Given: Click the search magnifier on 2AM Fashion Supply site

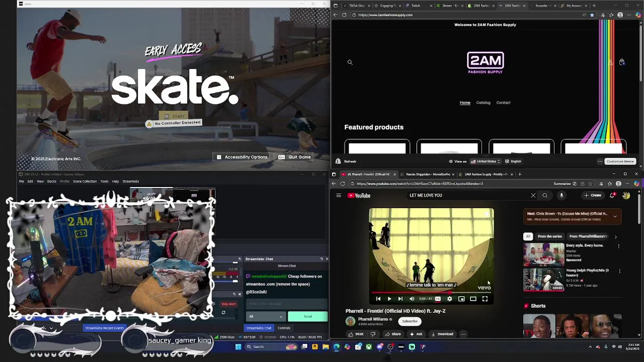Looking at the screenshot, I should (x=350, y=62).
